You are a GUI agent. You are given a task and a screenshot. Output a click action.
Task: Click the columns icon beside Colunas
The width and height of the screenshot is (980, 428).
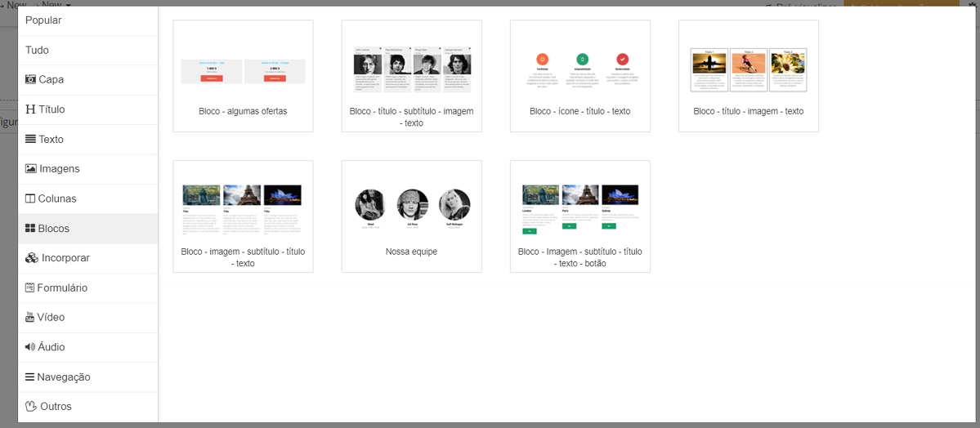coord(30,198)
